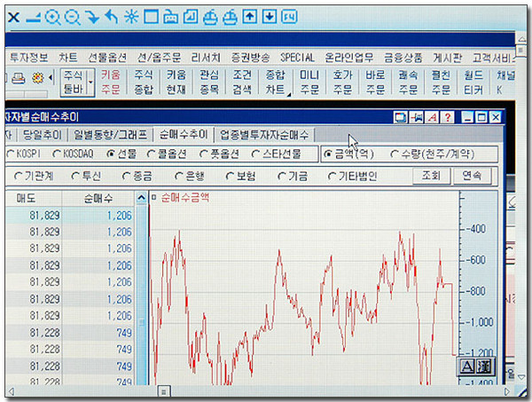Screen dimensions: 532x402
Task: Open the 증권방송 menu
Action: 250,58
